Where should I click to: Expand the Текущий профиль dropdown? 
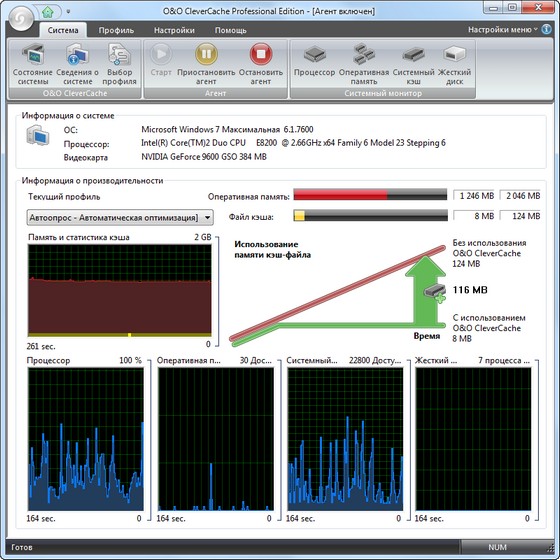click(x=120, y=218)
